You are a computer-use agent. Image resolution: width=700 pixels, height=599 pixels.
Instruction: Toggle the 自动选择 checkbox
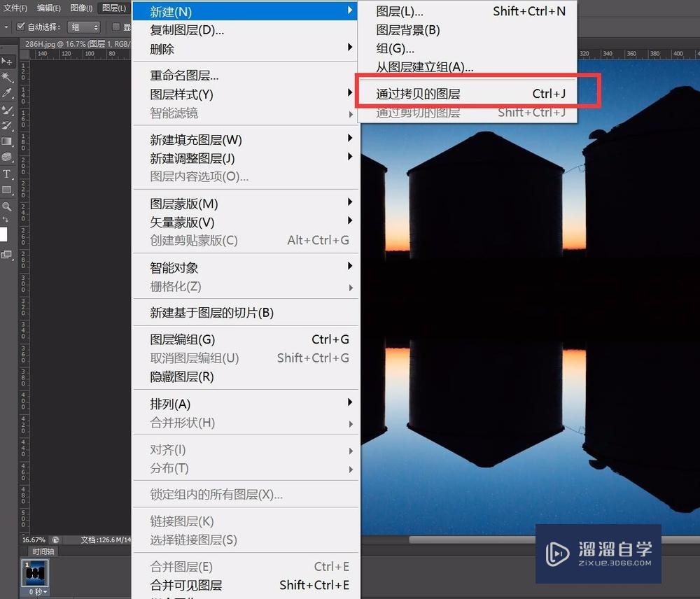coord(20,27)
